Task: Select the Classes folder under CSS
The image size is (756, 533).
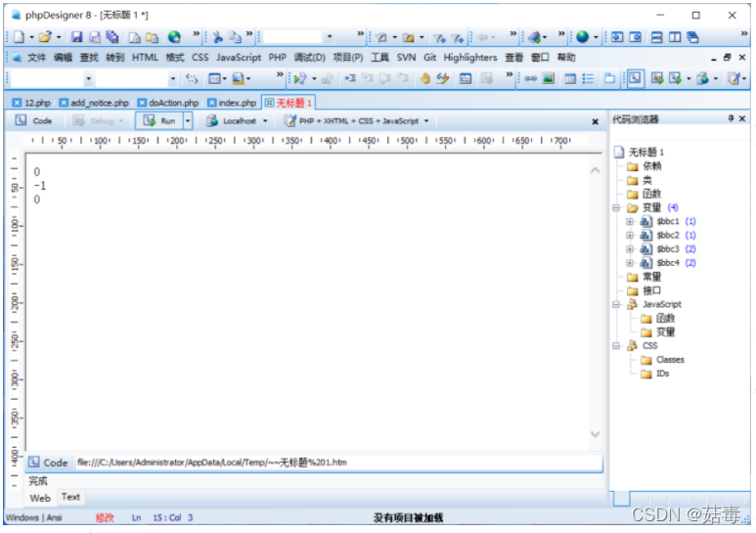Action: (663, 360)
